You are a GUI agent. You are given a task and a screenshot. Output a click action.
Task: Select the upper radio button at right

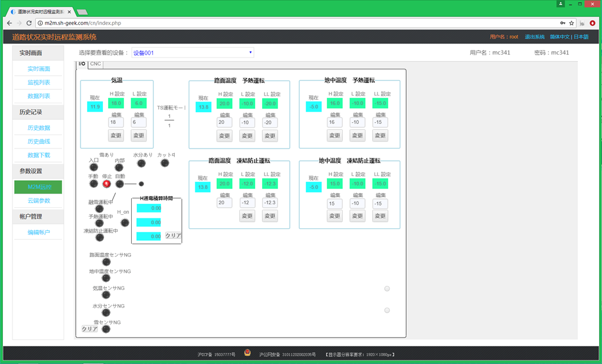pyautogui.click(x=387, y=289)
